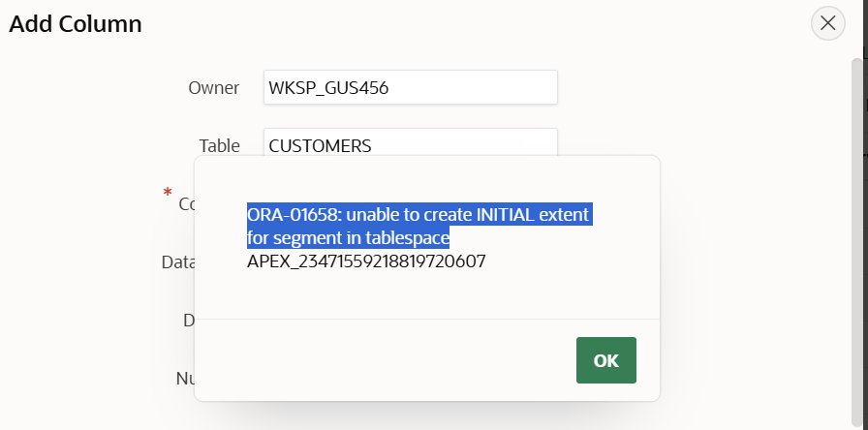Click the APEX_23471559218819720607 tablespace name
The height and width of the screenshot is (430, 868).
point(366,261)
